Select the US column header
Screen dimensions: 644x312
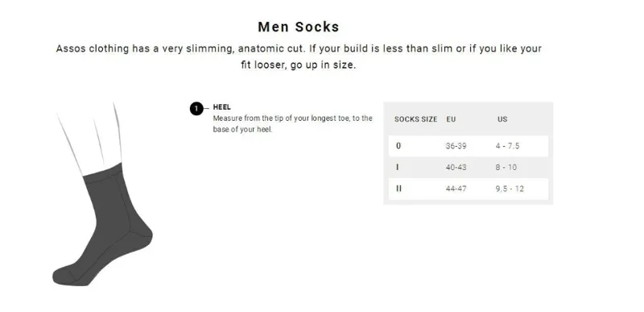pos(502,119)
